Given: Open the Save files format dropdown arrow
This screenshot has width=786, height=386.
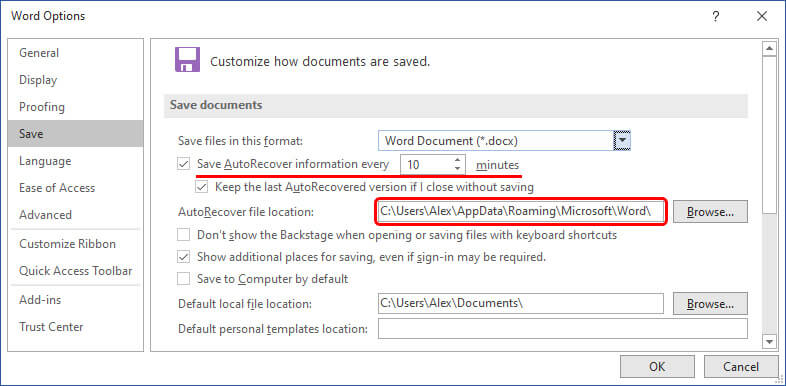Looking at the screenshot, I should pyautogui.click(x=622, y=141).
